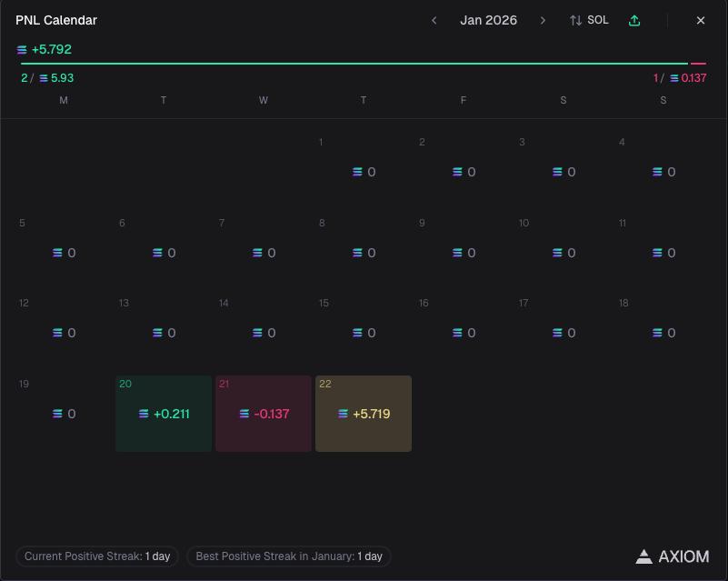Click the AXIOM logo
Screen dimensions: 728x581
coord(673,556)
